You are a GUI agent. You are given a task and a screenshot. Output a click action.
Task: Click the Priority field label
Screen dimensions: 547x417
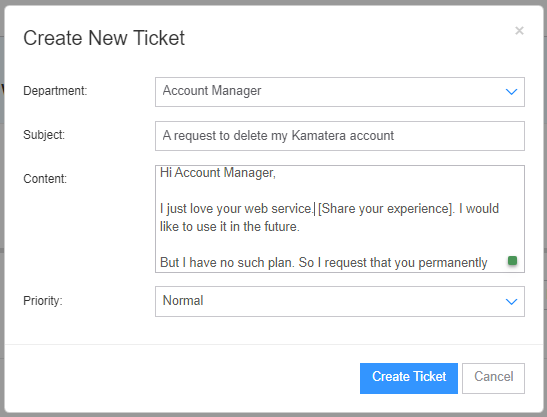(x=43, y=300)
